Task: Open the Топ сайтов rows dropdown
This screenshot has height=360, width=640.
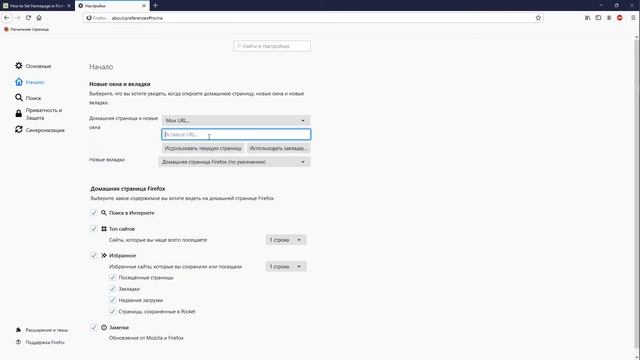Action: [x=286, y=240]
